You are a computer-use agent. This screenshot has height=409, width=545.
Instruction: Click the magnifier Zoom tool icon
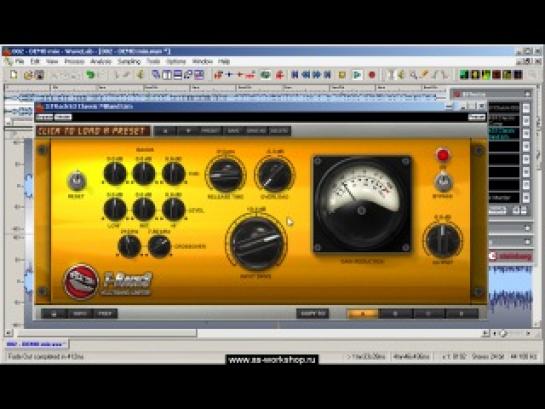pos(413,75)
